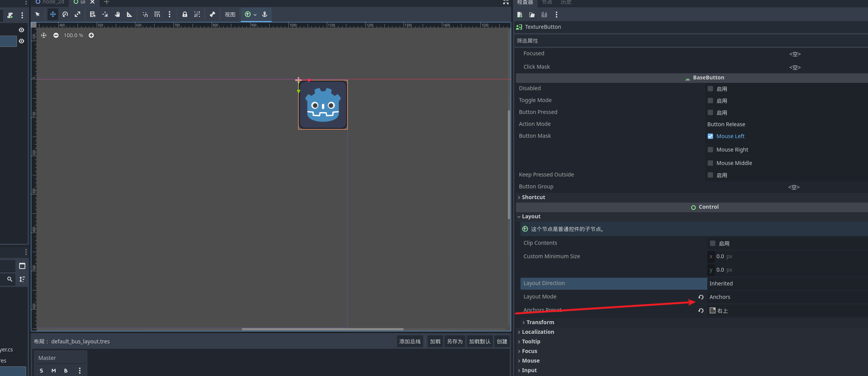
Task: Open the Action Mode dropdown
Action: 786,124
